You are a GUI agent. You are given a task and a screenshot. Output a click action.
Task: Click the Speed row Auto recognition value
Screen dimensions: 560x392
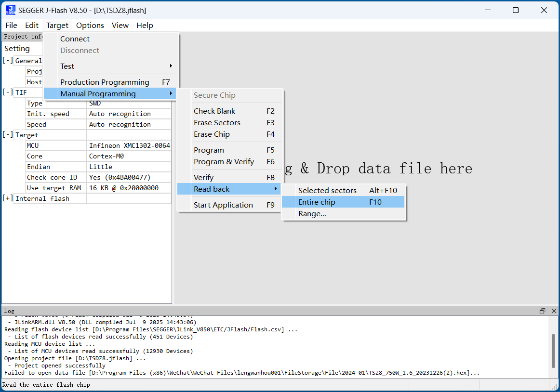129,125
